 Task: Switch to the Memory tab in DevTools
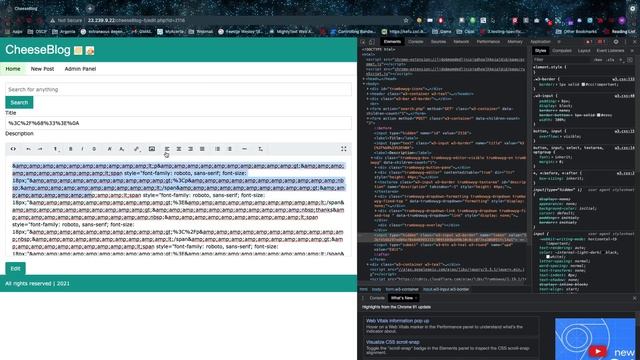515,42
